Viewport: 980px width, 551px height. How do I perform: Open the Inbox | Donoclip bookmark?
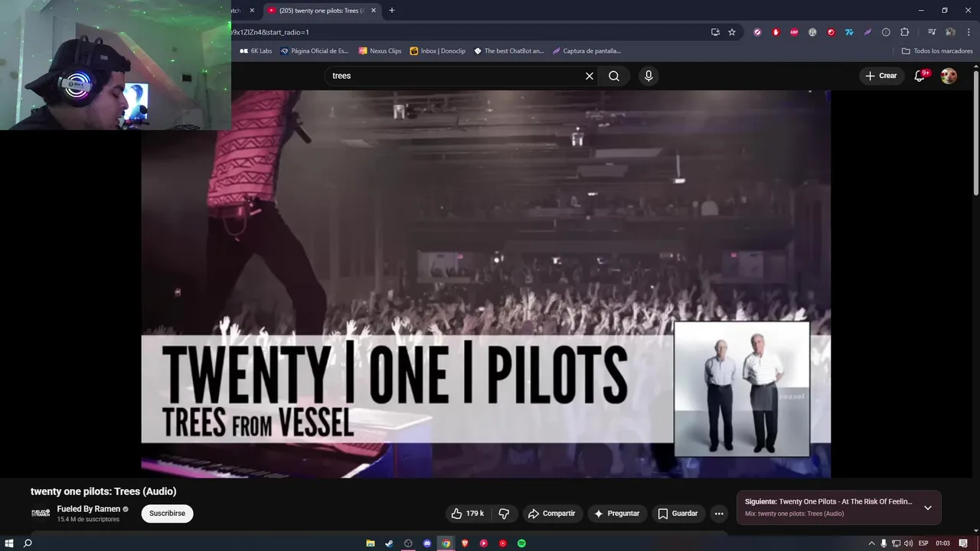tap(437, 51)
